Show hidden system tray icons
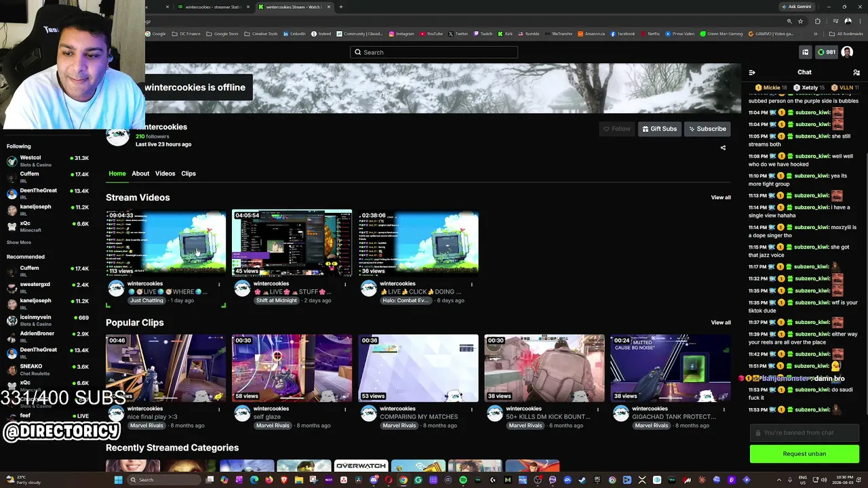 click(x=780, y=480)
